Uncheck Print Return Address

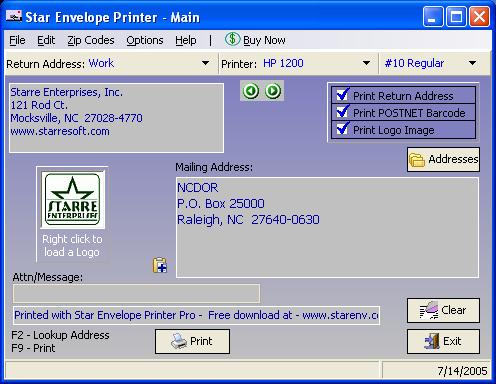(343, 95)
